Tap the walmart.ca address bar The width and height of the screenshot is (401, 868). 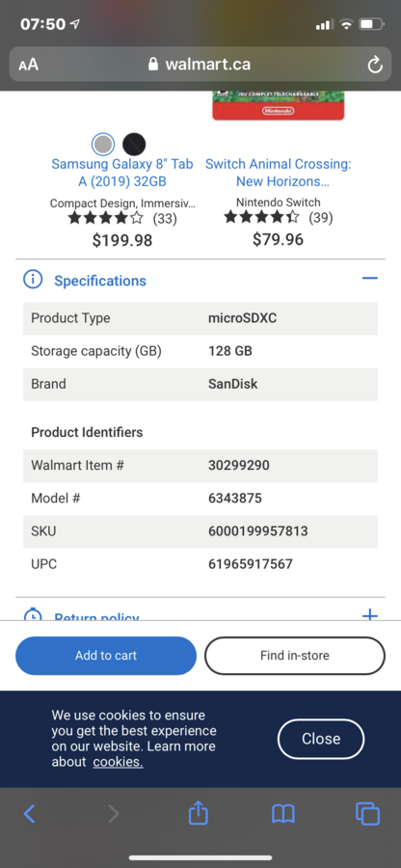200,65
